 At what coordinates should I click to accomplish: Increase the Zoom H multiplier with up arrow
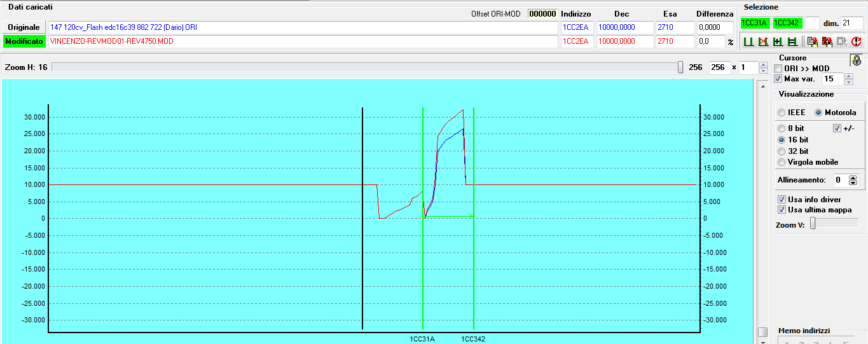tap(764, 65)
